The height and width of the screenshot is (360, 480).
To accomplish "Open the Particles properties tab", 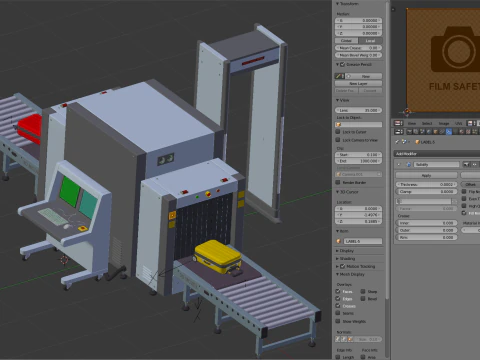I will click(475, 131).
